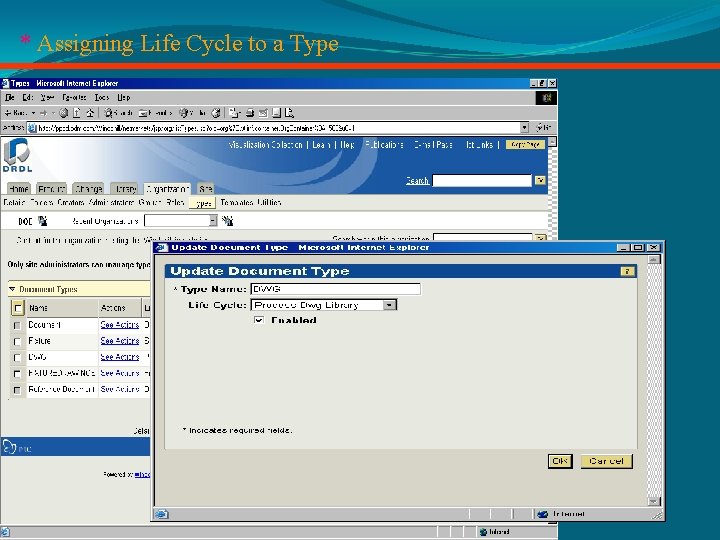The width and height of the screenshot is (720, 540).
Task: Click the yellow Copy Page button
Action: pos(525,145)
